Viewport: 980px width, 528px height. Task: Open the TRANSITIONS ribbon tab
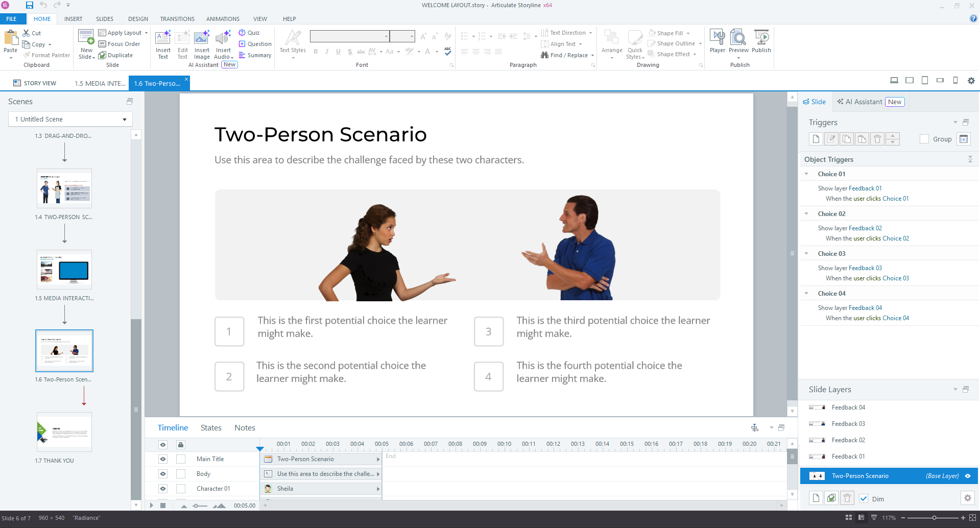[x=177, y=19]
